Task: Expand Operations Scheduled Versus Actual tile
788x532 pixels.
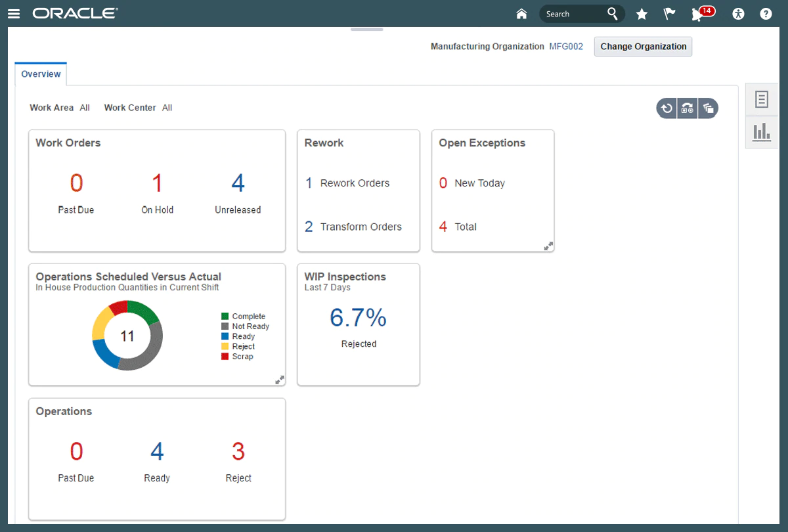Action: pos(280,380)
